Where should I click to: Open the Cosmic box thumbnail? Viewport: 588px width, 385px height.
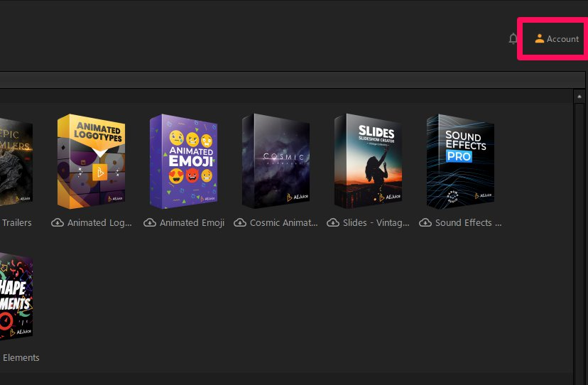coord(276,161)
